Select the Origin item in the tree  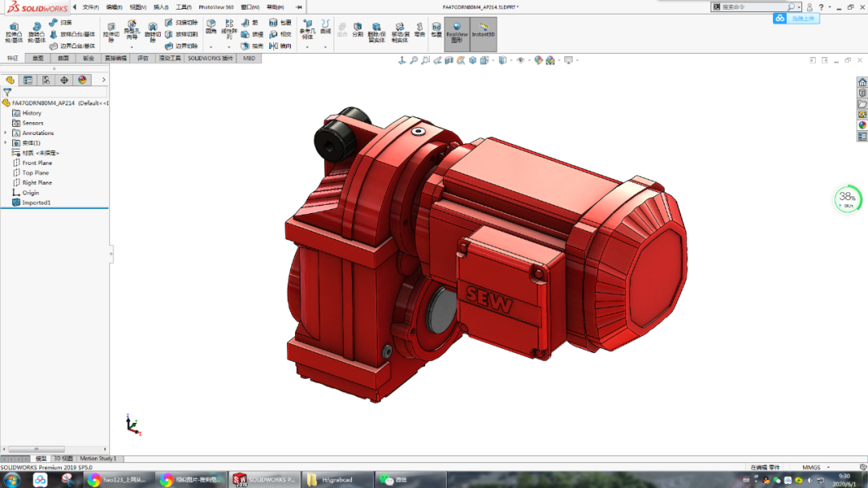(26, 193)
